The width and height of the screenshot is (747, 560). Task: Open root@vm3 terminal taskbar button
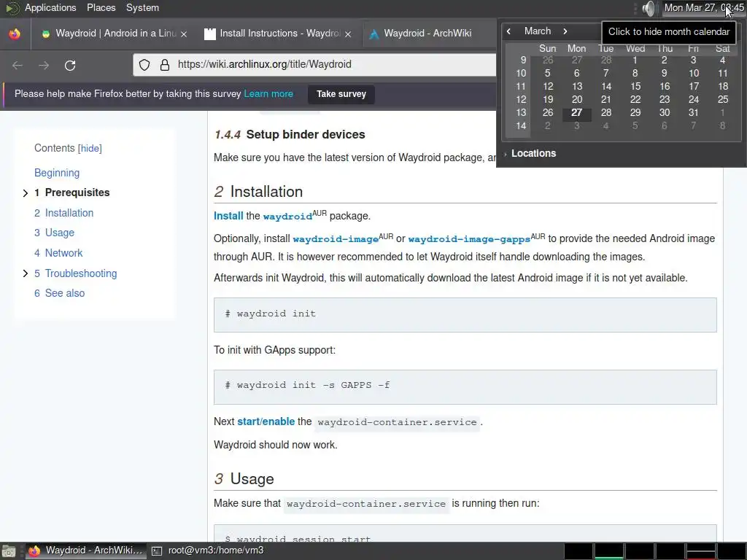pyautogui.click(x=208, y=551)
